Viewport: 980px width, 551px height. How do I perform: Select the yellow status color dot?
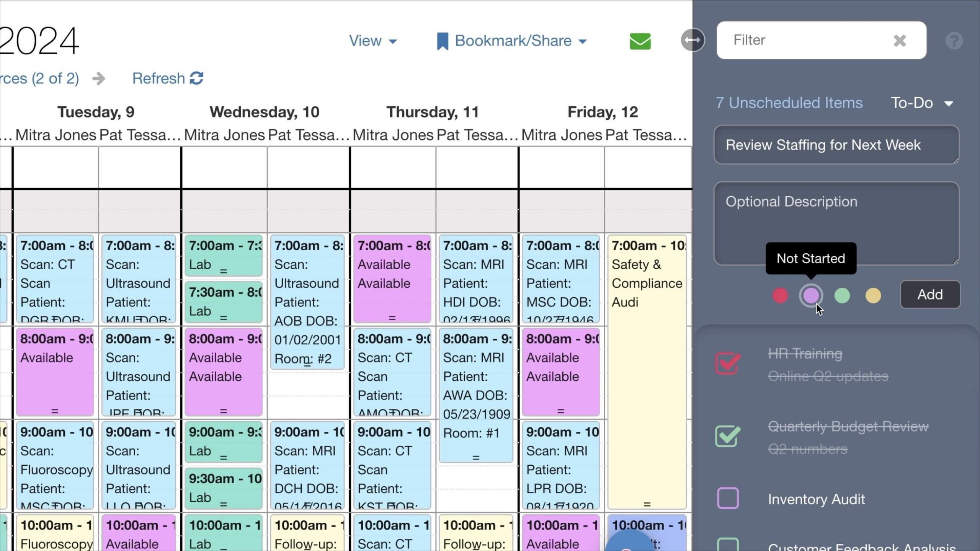coord(873,295)
